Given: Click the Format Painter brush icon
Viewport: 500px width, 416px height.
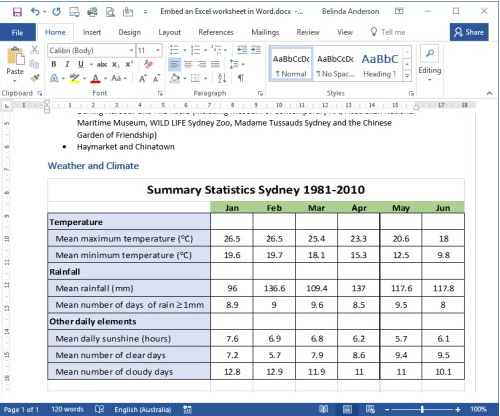Looking at the screenshot, I should point(34,79).
